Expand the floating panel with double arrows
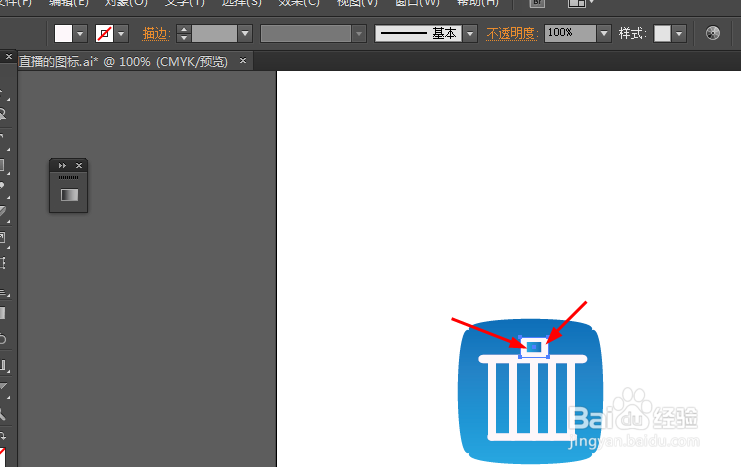Screen dimensions: 741x467 (62, 165)
